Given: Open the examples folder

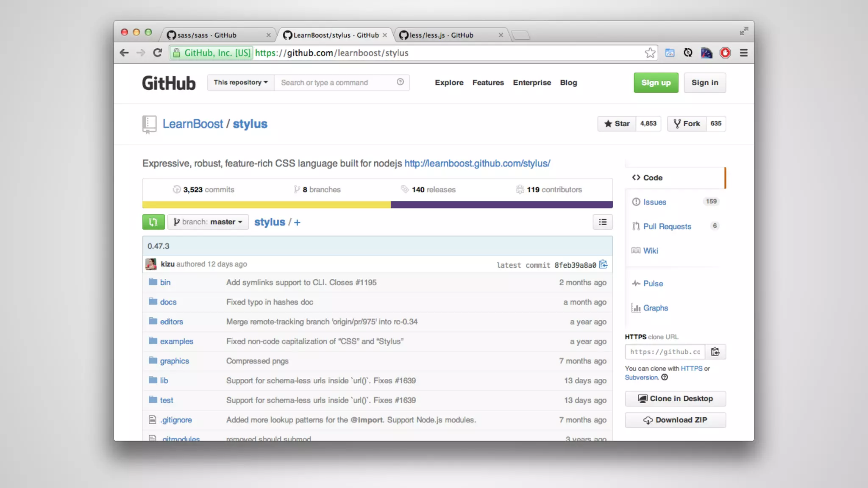Looking at the screenshot, I should tap(176, 341).
